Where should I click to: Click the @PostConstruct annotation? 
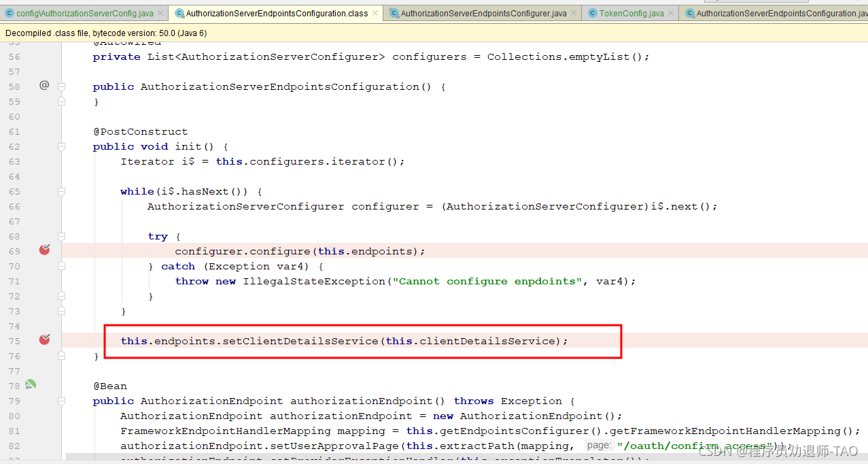(140, 131)
